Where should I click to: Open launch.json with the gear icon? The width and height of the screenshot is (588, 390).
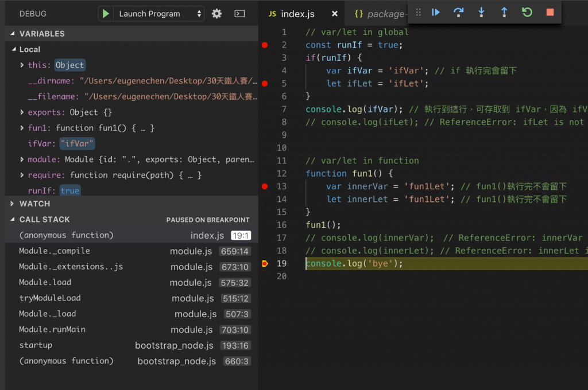pyautogui.click(x=216, y=14)
